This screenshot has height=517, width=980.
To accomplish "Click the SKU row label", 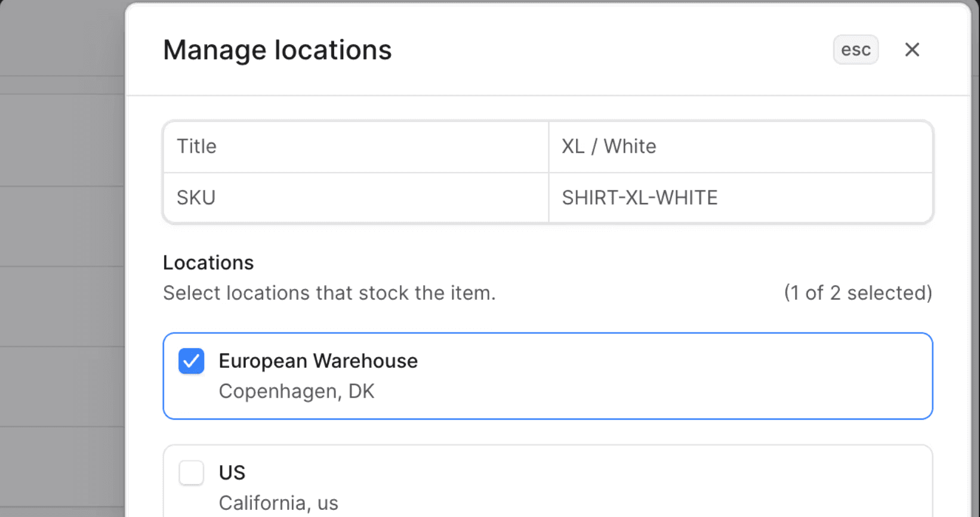I will pos(196,198).
